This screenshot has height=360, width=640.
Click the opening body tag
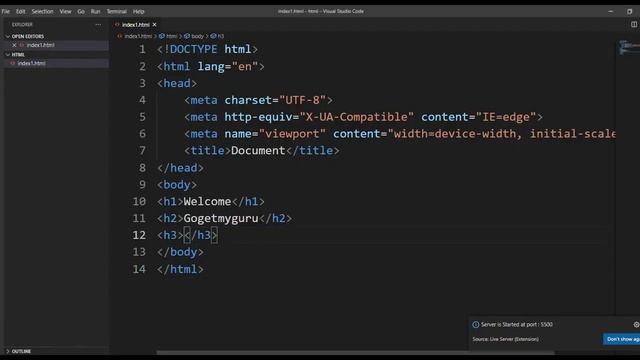[x=177, y=184]
